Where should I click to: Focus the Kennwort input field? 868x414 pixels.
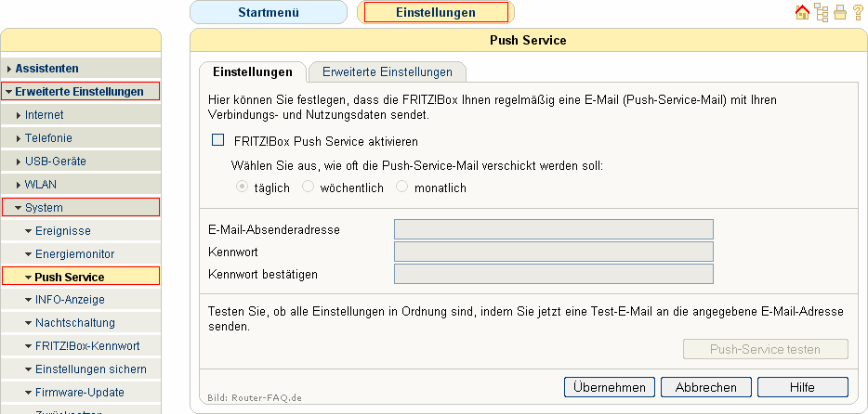pyautogui.click(x=554, y=252)
